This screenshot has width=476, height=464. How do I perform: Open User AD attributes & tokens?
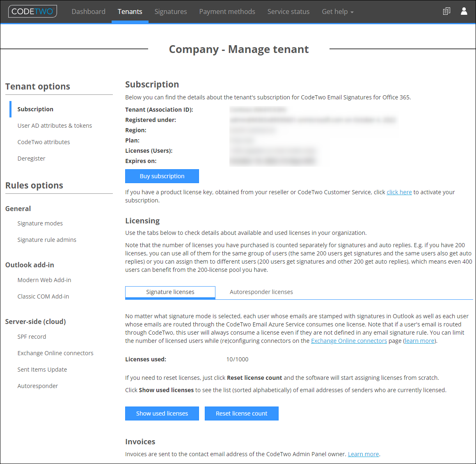55,126
